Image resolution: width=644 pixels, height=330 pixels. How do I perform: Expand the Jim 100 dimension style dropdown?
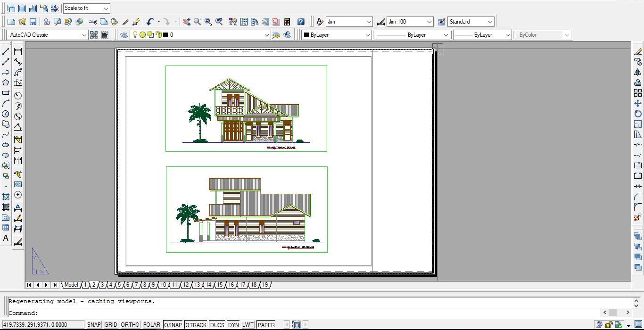429,22
